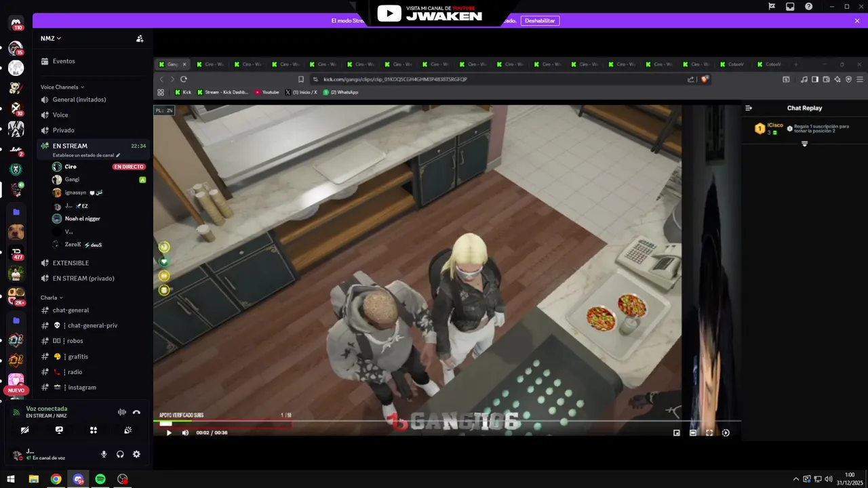Viewport: 868px width, 488px height.
Task: Click the Deshabilitar streamer mode button
Action: pos(540,21)
